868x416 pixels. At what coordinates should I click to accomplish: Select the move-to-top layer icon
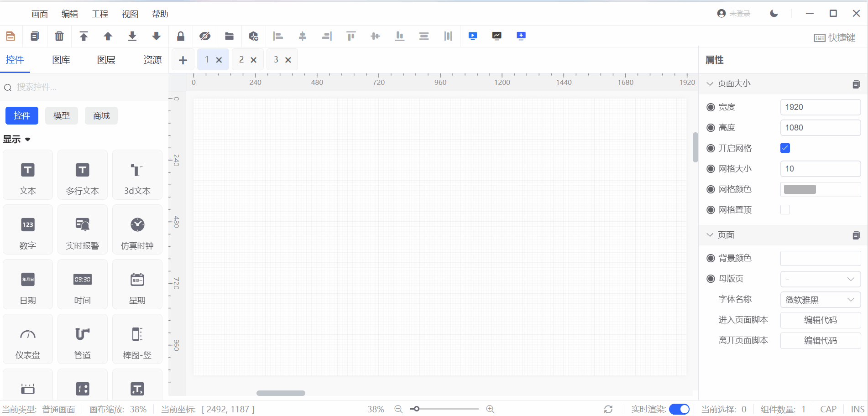pyautogui.click(x=84, y=36)
